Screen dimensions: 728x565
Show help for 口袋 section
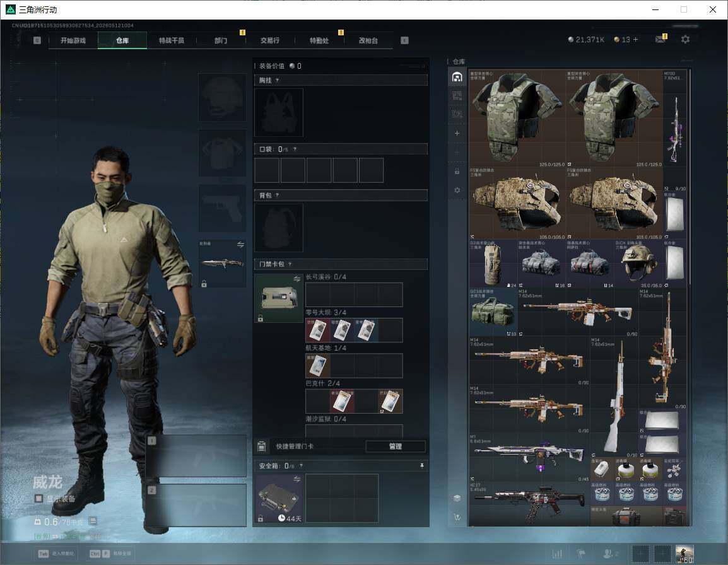[x=295, y=149]
